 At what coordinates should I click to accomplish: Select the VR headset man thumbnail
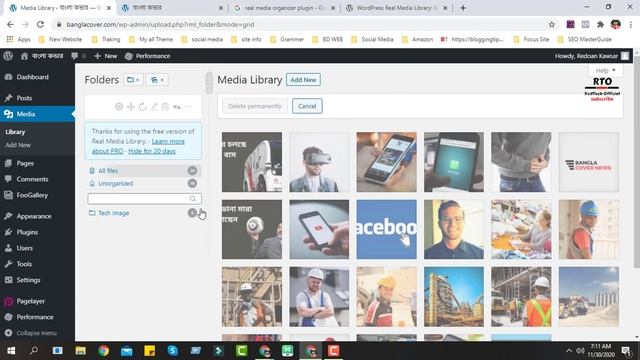click(319, 162)
